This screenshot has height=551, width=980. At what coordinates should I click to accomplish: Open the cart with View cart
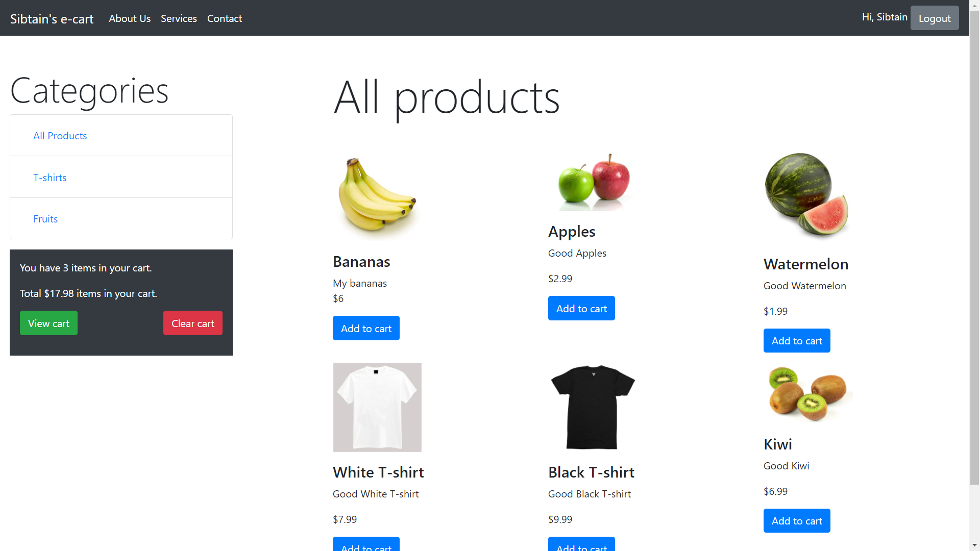[x=48, y=323]
